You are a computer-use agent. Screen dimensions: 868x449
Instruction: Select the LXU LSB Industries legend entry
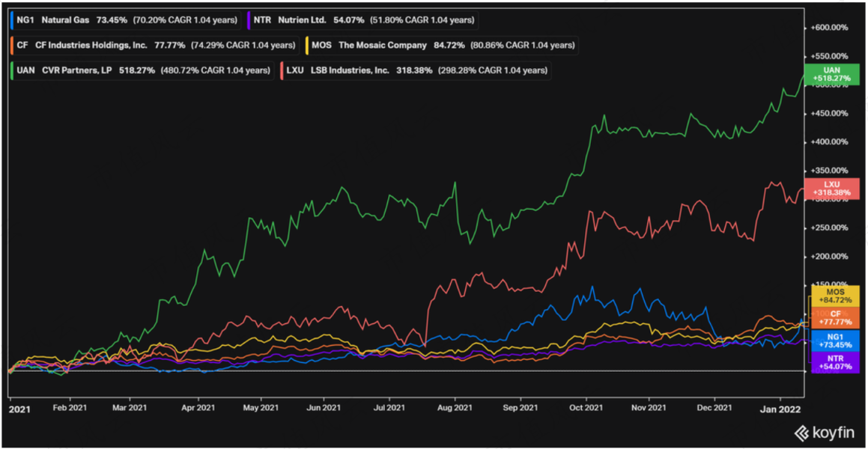click(415, 70)
